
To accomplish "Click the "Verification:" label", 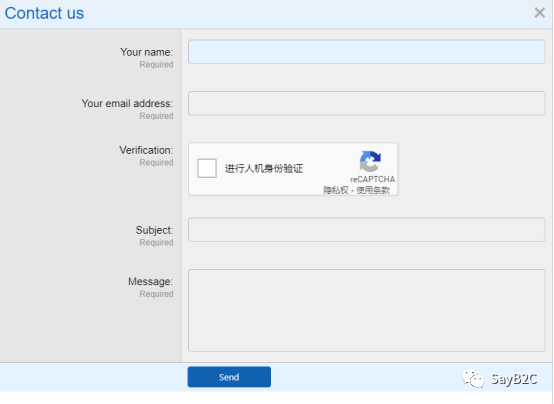I will click(146, 150).
